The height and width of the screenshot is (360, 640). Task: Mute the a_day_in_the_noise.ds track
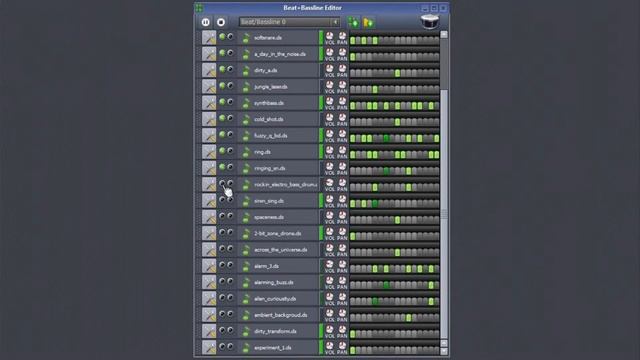pyautogui.click(x=222, y=53)
